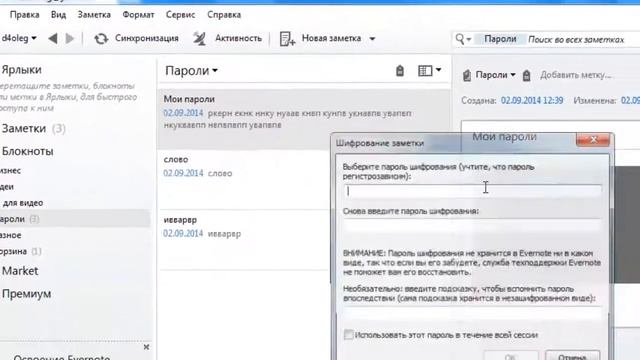Viewport: 640px width, 360px height.
Task: Expand the view layout dropdown arrow
Action: click(x=438, y=70)
